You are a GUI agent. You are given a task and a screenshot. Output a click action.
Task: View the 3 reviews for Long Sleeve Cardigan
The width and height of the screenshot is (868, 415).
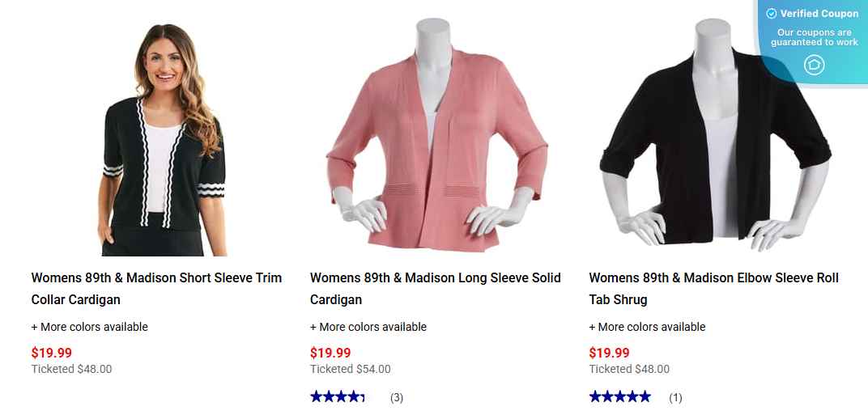pyautogui.click(x=397, y=397)
